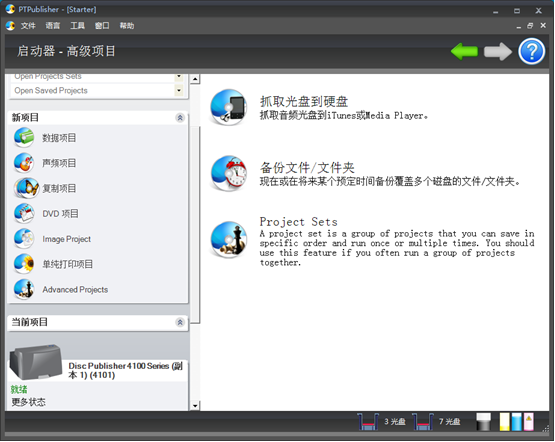Screen dimensions: 555x442
Task: Open the copy project (复制项目) butterfly icon
Action: 27,188
